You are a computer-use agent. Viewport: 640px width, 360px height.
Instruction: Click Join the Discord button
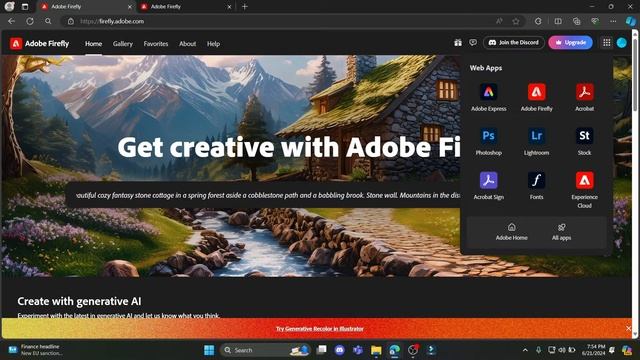coord(514,42)
